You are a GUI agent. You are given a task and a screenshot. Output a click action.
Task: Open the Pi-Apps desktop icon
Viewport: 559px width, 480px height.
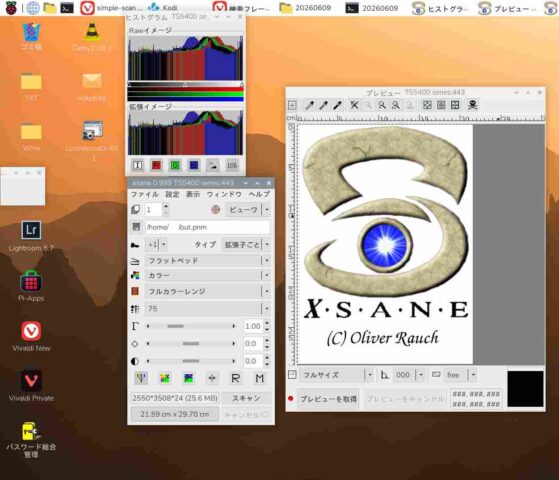pyautogui.click(x=31, y=286)
